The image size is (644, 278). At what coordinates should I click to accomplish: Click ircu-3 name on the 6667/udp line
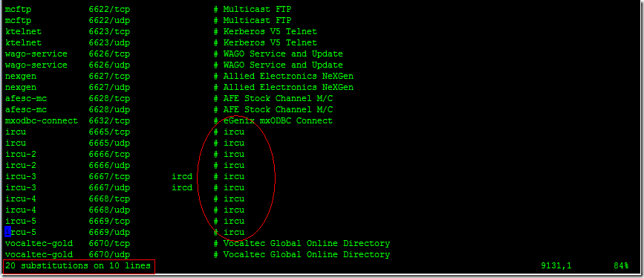(21, 187)
